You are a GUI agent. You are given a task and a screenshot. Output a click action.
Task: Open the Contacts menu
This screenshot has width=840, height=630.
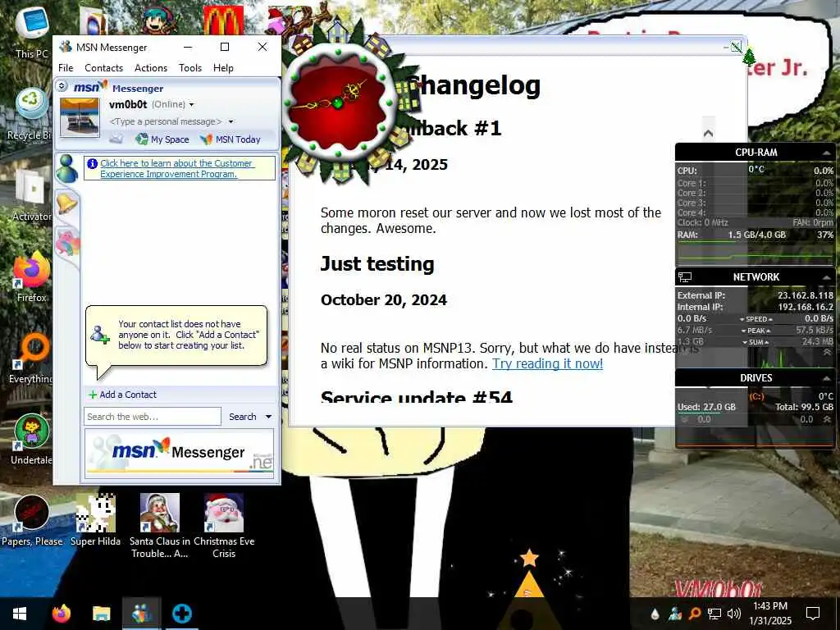(x=103, y=68)
